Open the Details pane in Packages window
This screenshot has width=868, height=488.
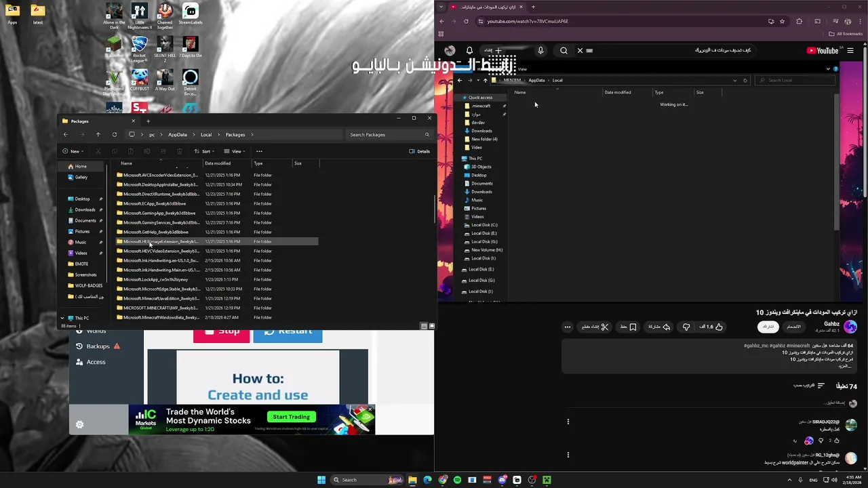pos(419,151)
